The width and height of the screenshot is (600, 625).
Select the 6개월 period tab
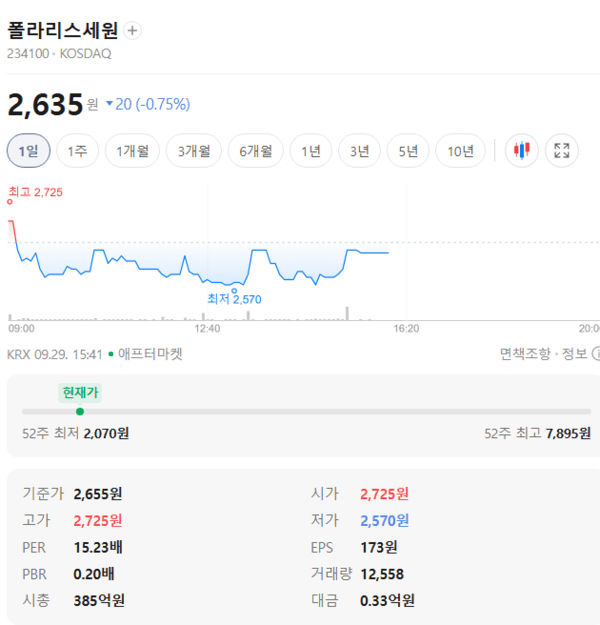(x=256, y=151)
